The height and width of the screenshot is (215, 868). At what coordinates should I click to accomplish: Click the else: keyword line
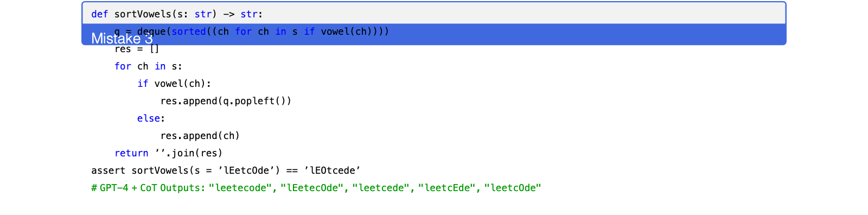pos(151,118)
